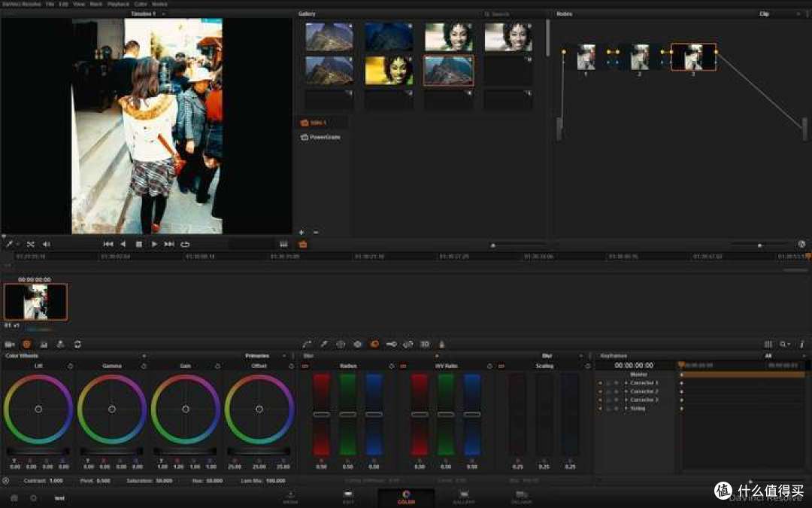Viewport: 812px width, 508px height.
Task: Expand the Clip dropdown in Nodes panel
Action: pyautogui.click(x=798, y=14)
